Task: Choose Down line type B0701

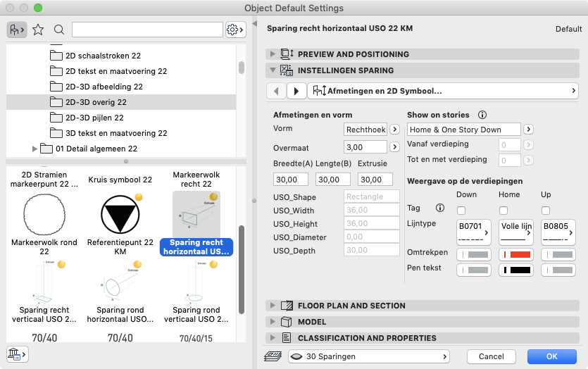Action: [474, 232]
